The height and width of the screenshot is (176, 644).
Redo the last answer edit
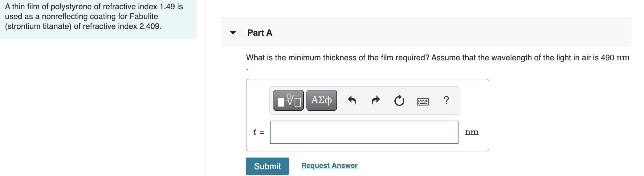[376, 100]
